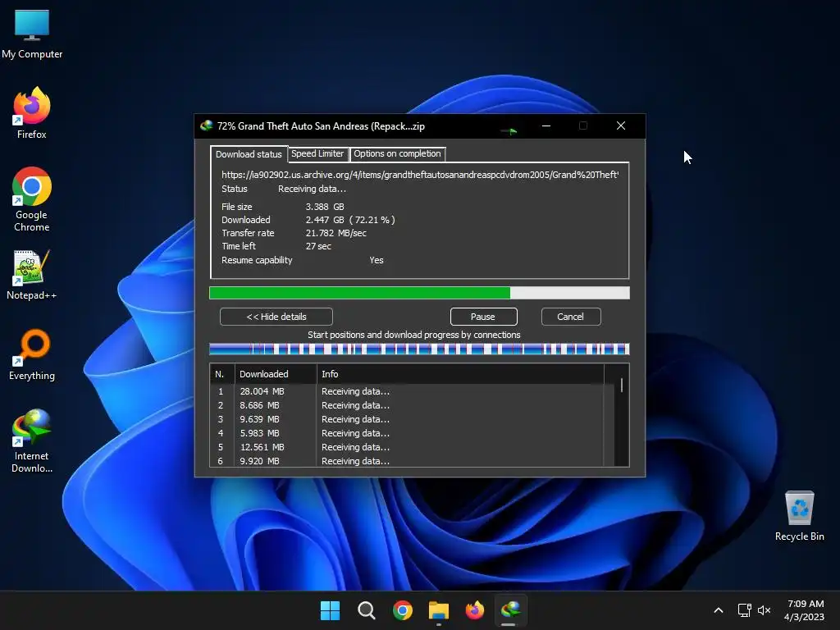Pause the download
The height and width of the screenshot is (630, 840).
click(483, 317)
